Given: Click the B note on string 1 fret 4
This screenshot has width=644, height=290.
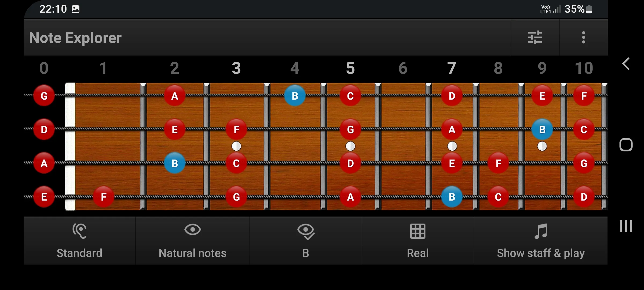Looking at the screenshot, I should pyautogui.click(x=294, y=95).
